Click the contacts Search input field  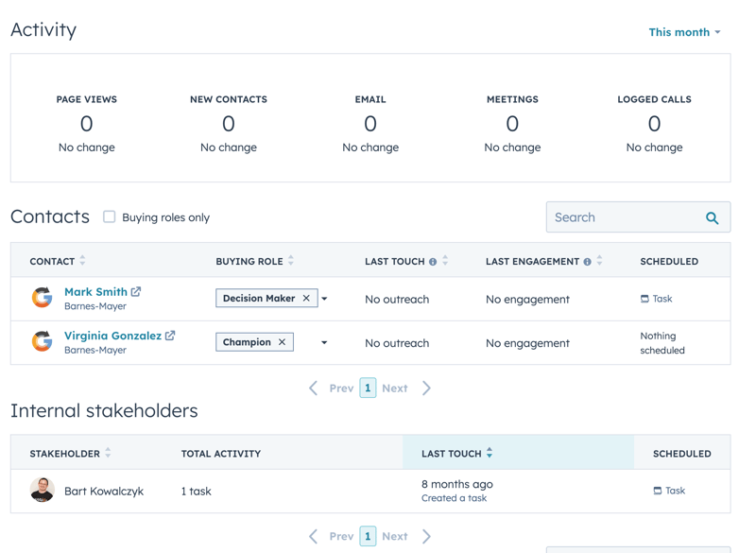(624, 217)
